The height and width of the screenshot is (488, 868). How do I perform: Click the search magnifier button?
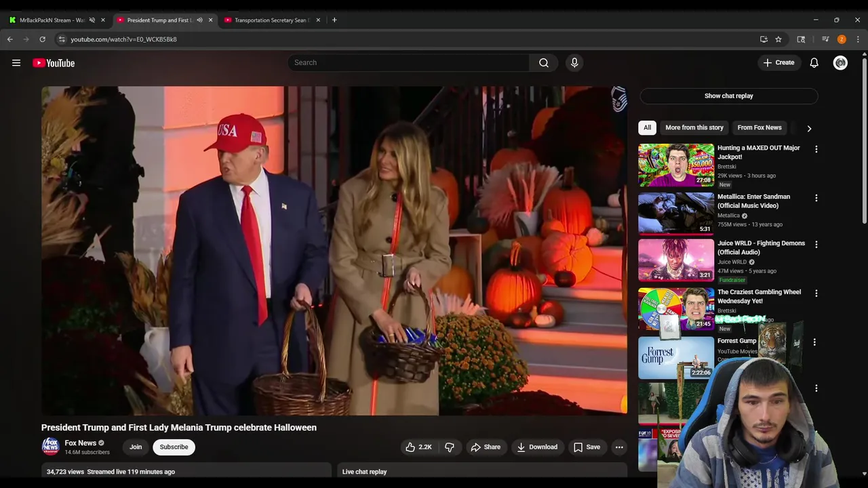(544, 62)
